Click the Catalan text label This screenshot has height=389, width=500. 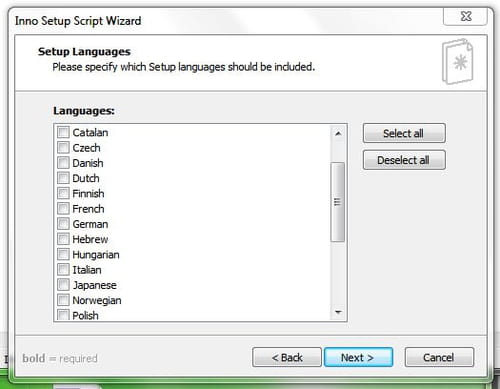pyautogui.click(x=90, y=133)
